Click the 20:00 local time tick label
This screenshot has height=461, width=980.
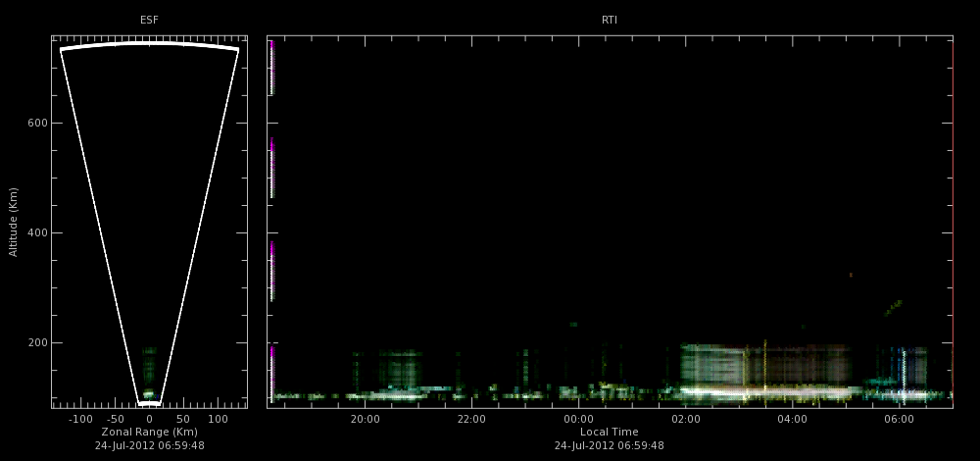coord(365,419)
